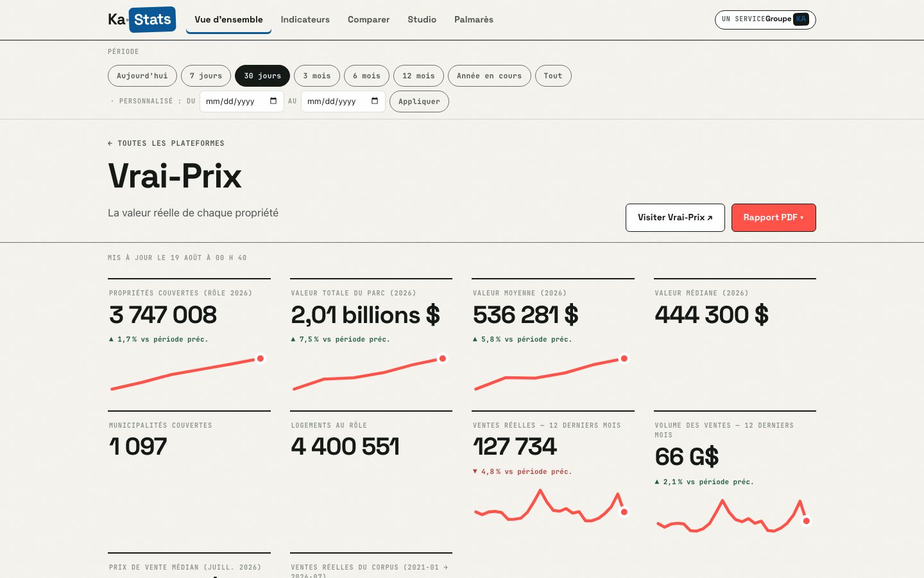
Task: Open the Vue d'ensemble tab
Action: [228, 19]
